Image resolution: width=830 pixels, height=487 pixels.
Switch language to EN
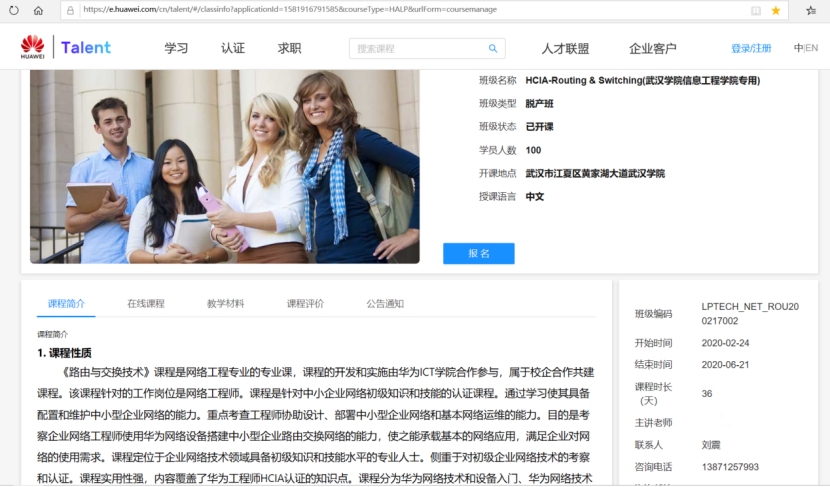(x=812, y=48)
